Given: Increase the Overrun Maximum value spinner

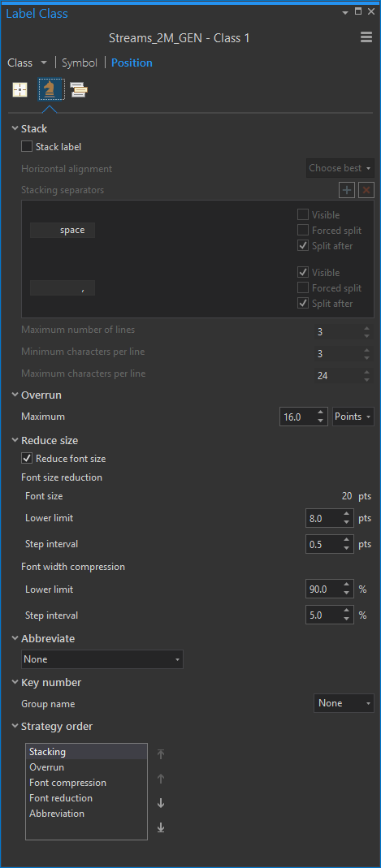Looking at the screenshot, I should [320, 412].
